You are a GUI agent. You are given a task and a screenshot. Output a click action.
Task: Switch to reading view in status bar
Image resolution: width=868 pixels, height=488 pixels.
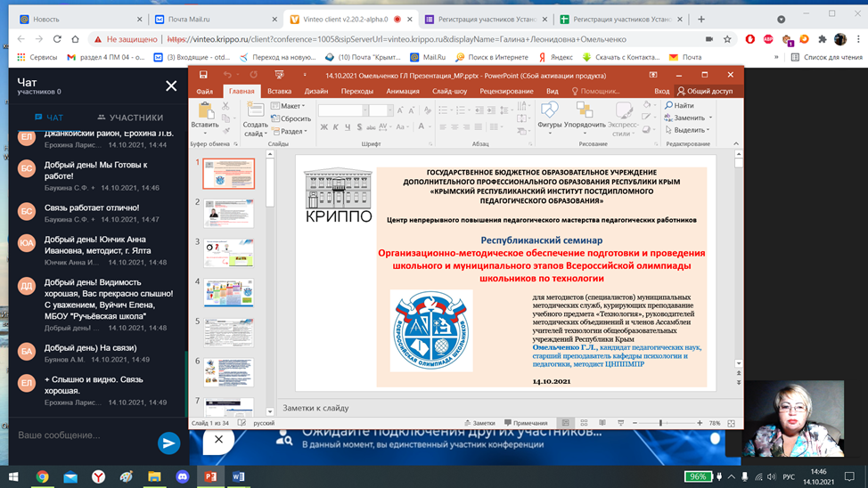click(x=602, y=423)
